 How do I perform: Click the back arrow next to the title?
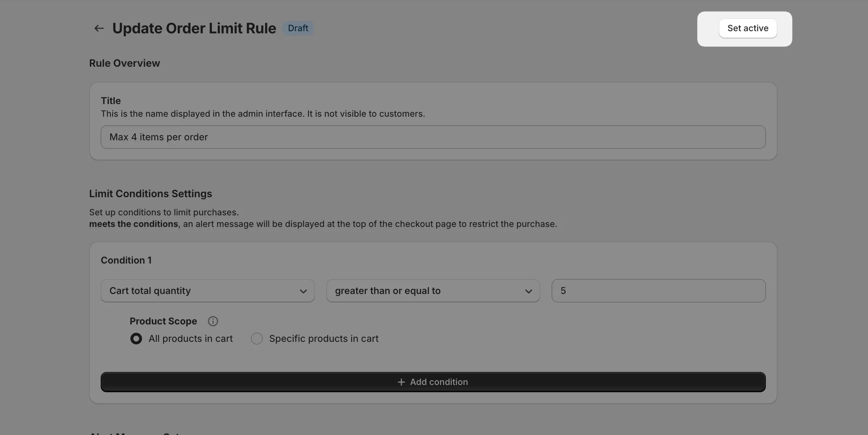[x=99, y=28]
